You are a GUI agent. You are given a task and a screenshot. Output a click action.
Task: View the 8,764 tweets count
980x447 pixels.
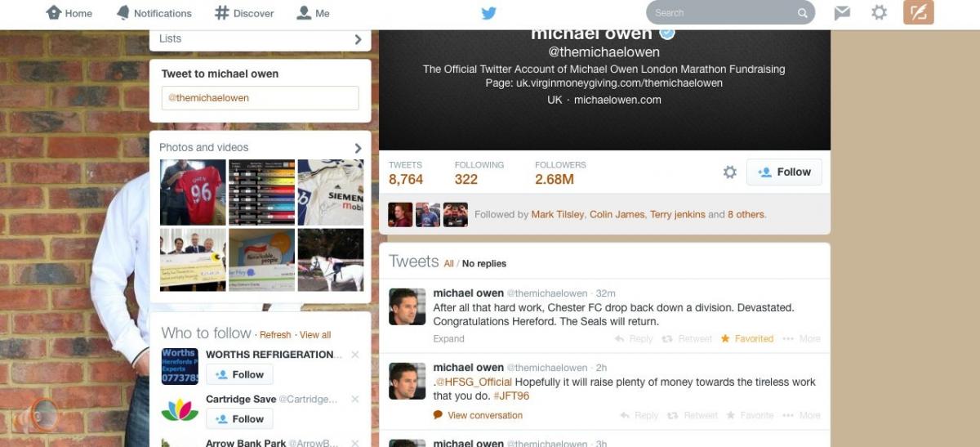pyautogui.click(x=406, y=172)
